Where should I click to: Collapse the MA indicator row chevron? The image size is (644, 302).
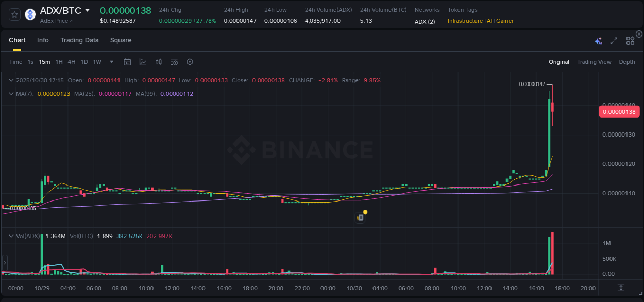point(11,94)
